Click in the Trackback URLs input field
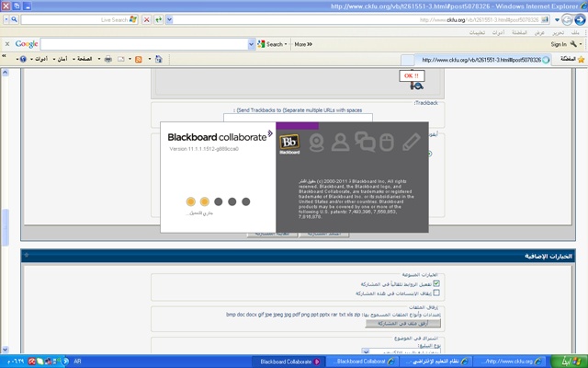This screenshot has height=368, width=588. coord(298,118)
